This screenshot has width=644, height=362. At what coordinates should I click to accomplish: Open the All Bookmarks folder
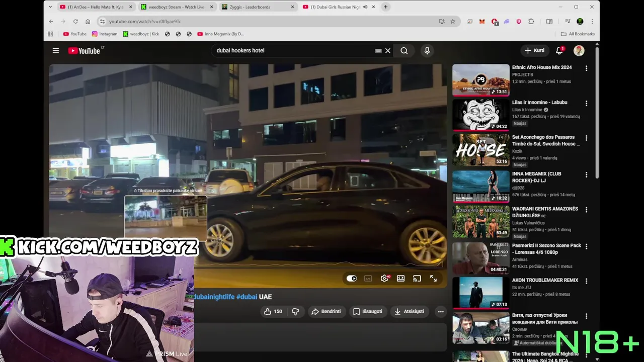click(578, 34)
